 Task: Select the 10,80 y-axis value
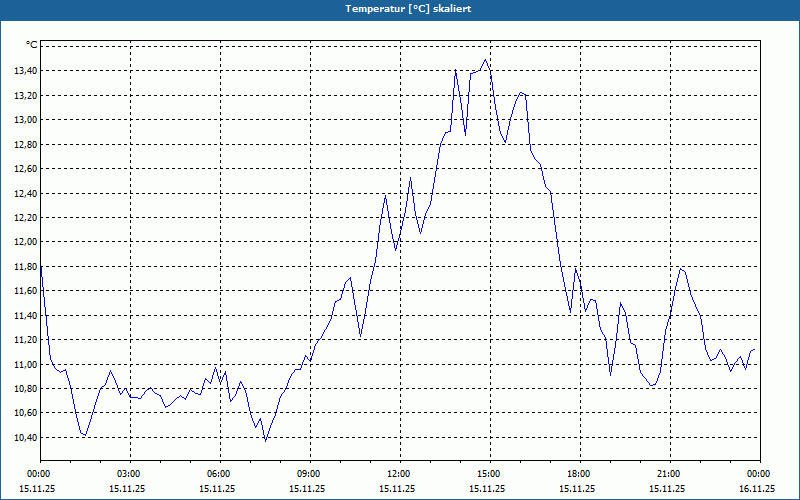25,388
